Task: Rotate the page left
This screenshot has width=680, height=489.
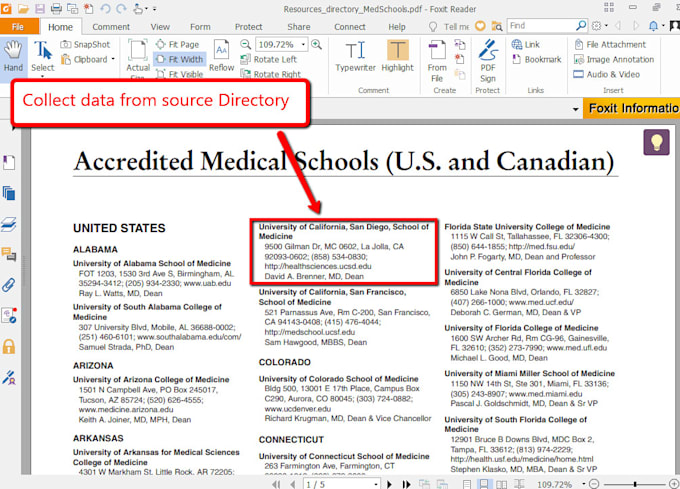Action: coord(269,59)
